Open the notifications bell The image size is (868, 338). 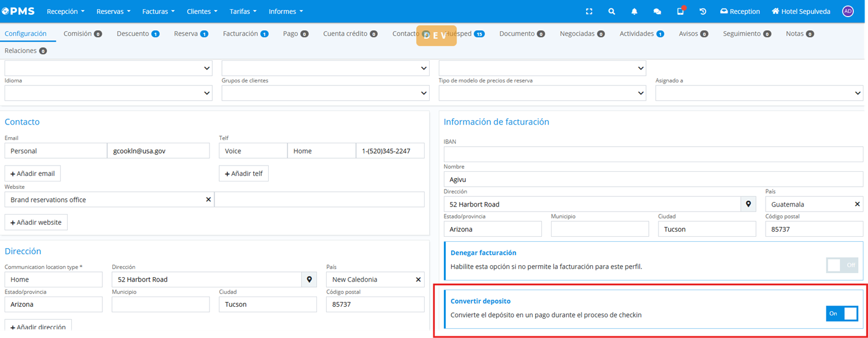(x=634, y=11)
